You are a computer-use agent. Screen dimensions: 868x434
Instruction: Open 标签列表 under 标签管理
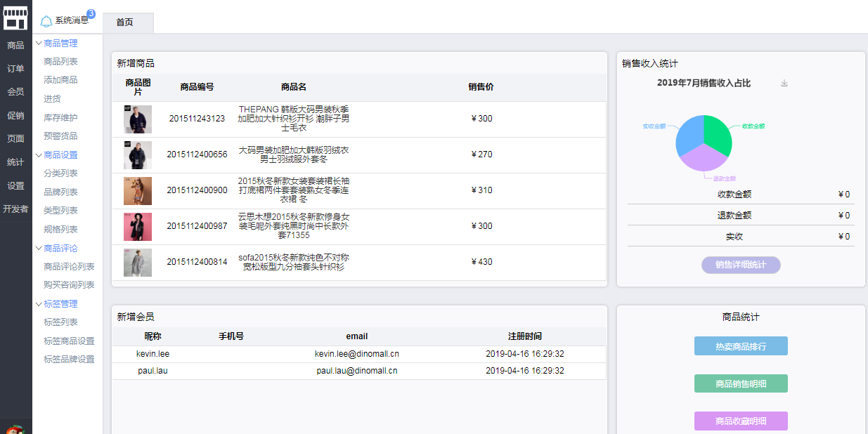click(x=60, y=322)
